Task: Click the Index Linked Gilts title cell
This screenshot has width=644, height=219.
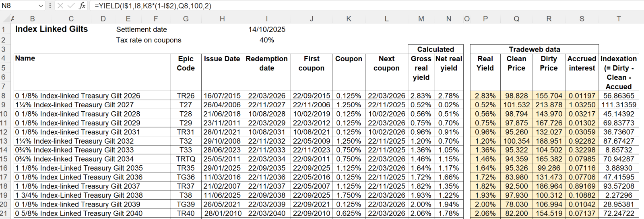Action: click(52, 29)
